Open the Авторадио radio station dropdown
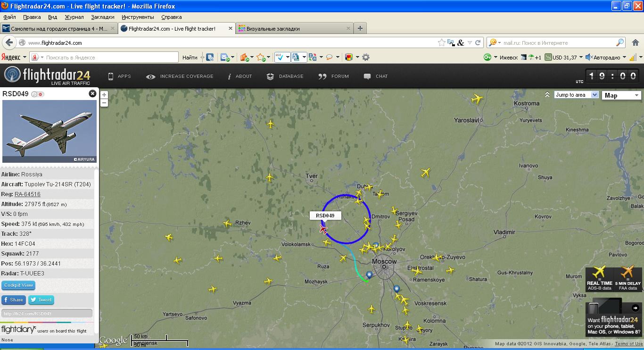 624,57
